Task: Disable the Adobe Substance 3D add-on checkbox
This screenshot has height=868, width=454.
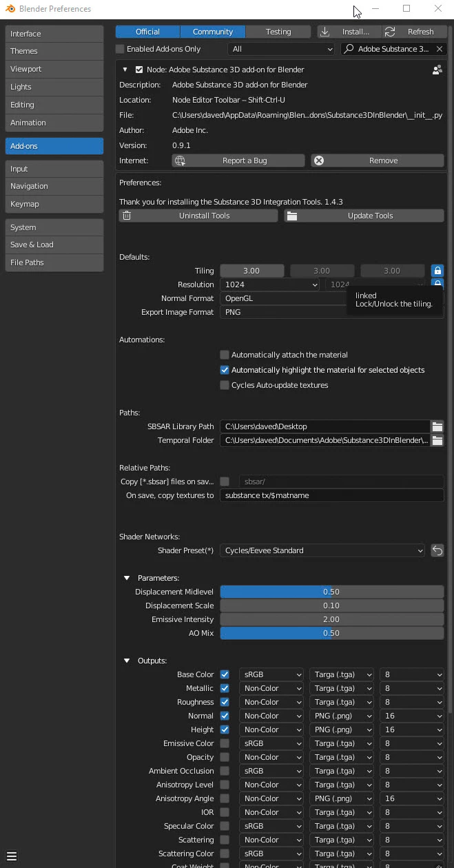Action: pos(139,70)
